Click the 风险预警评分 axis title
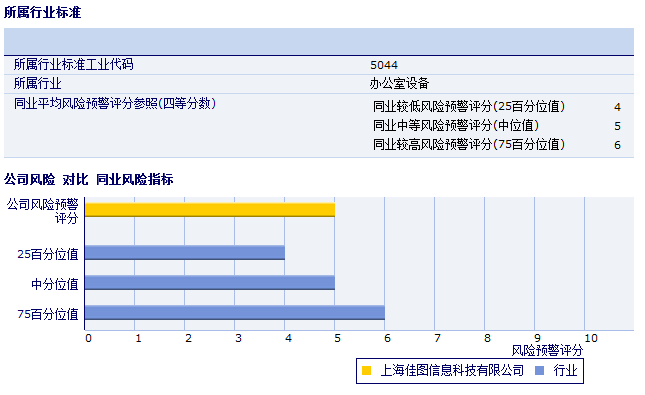The width and height of the screenshot is (645, 395). (x=547, y=351)
